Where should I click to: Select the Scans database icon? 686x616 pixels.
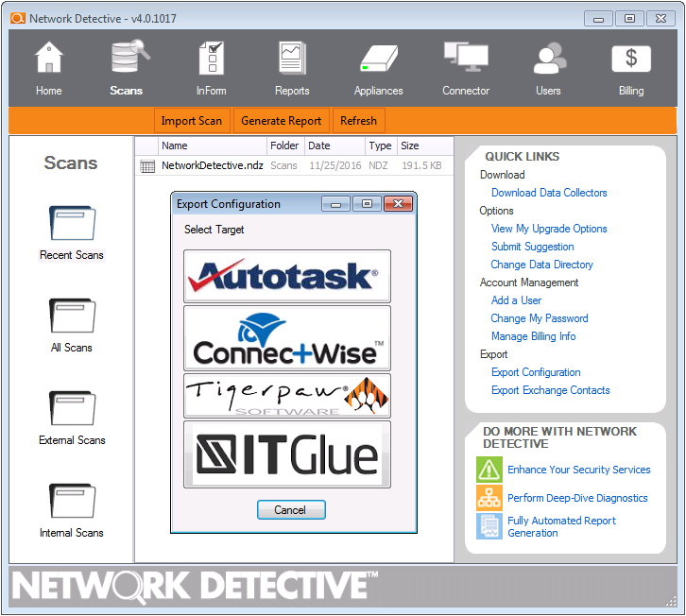pos(130,56)
